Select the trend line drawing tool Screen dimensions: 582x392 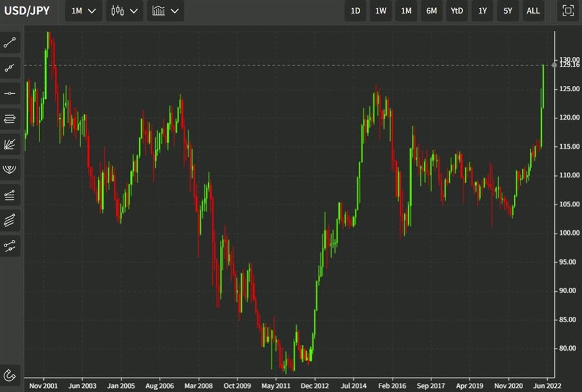click(x=10, y=43)
